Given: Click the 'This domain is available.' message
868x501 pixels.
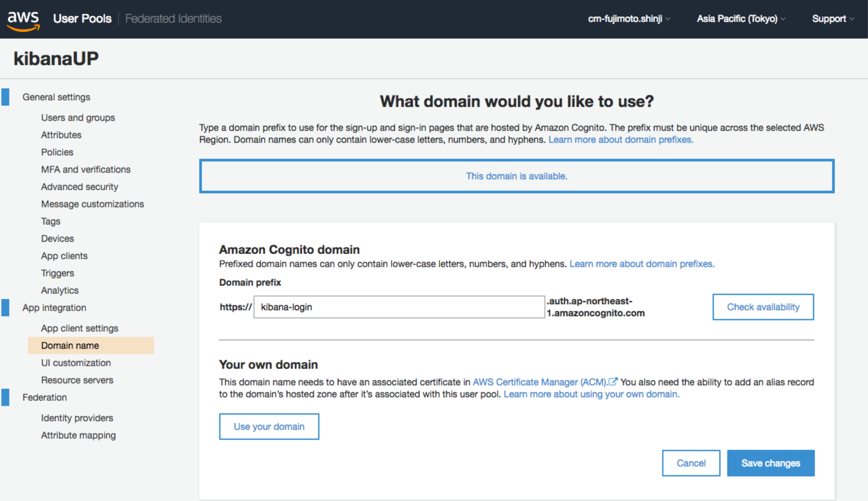Looking at the screenshot, I should [517, 176].
